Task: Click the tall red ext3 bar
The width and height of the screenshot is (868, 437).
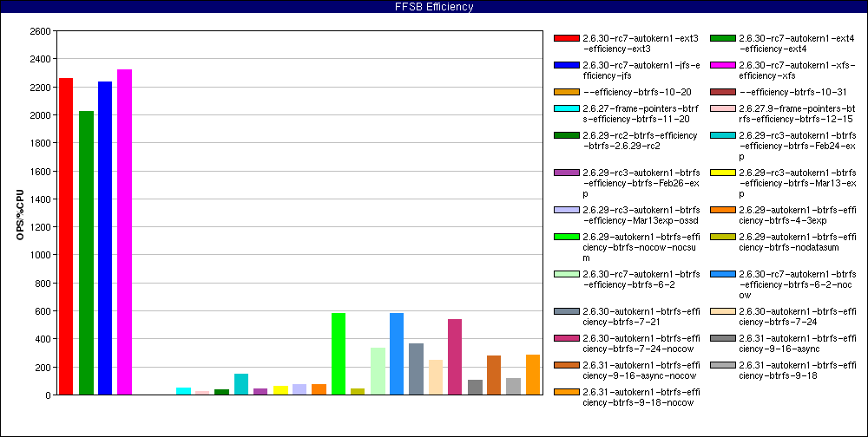Action: [66, 236]
